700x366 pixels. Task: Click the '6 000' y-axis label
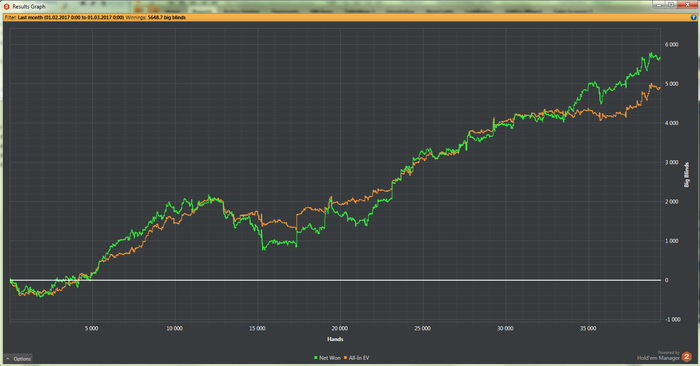click(x=671, y=45)
